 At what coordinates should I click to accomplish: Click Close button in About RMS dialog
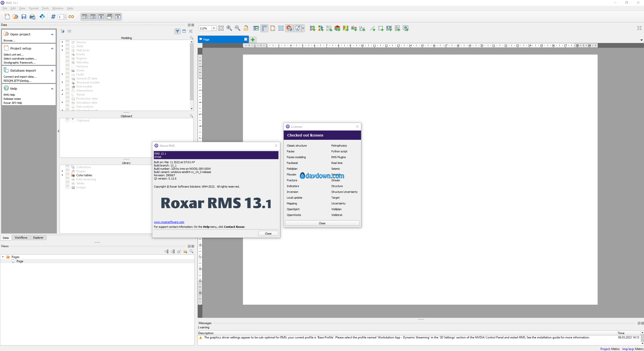coord(268,234)
